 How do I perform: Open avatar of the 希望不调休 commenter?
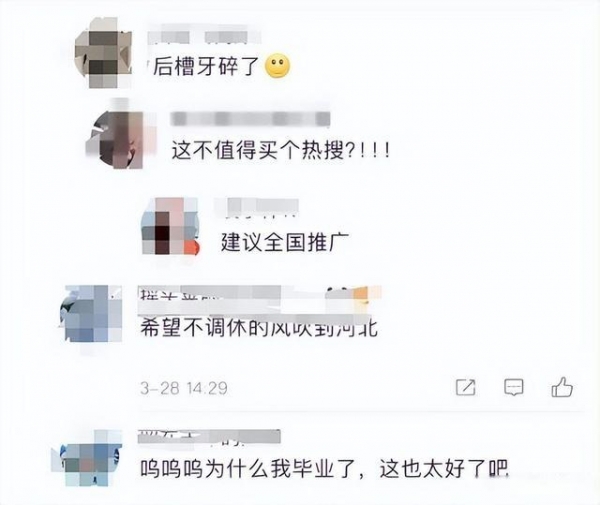click(x=91, y=314)
